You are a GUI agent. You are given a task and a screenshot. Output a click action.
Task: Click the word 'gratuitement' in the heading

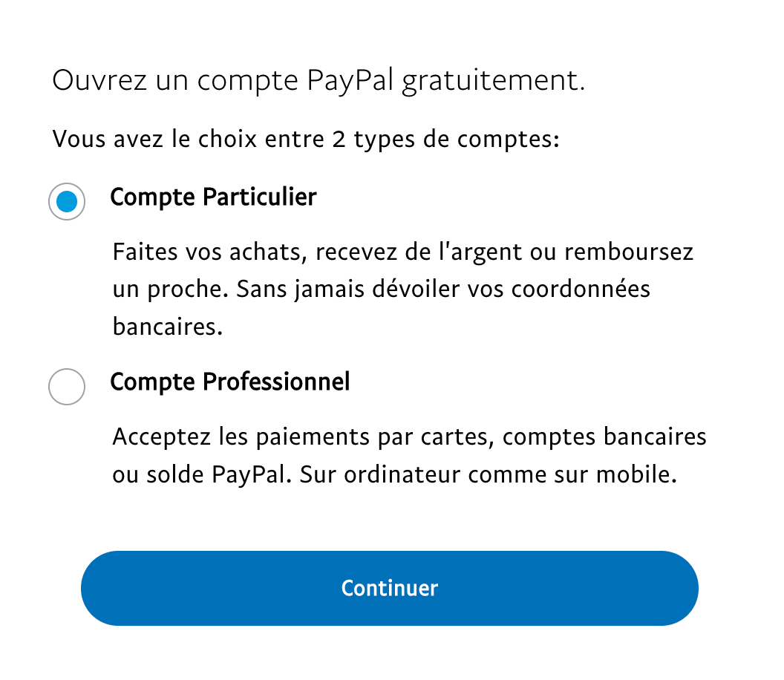click(493, 80)
